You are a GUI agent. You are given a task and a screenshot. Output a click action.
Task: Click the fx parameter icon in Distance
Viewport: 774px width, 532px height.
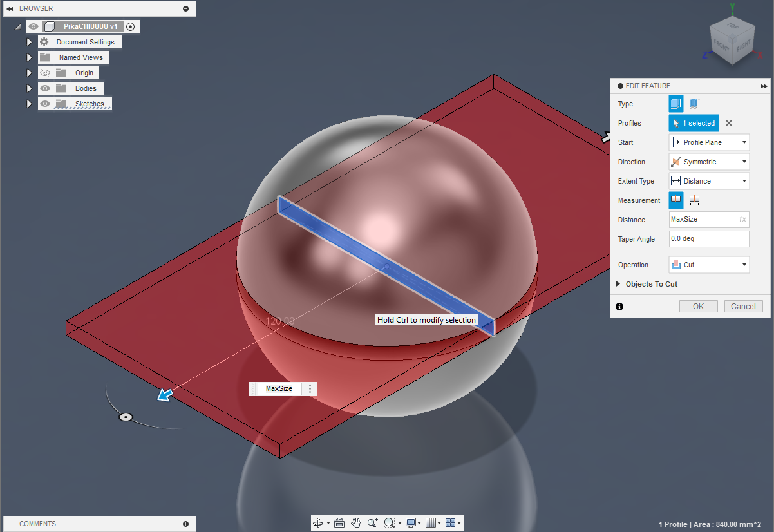click(x=742, y=220)
